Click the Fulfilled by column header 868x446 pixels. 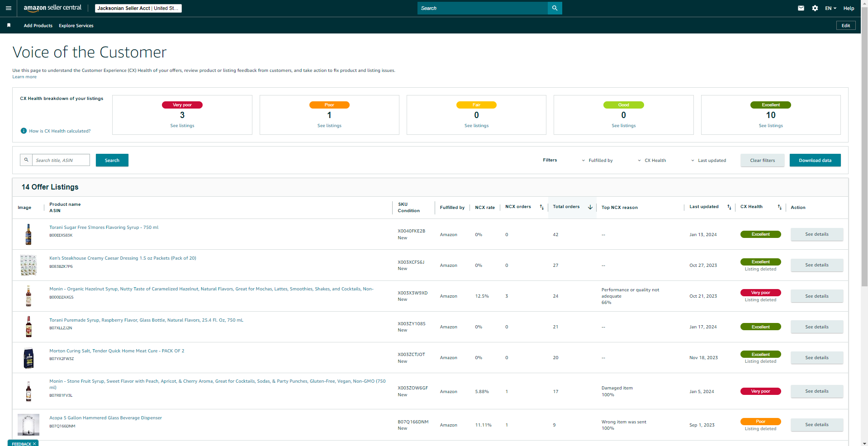pos(452,208)
